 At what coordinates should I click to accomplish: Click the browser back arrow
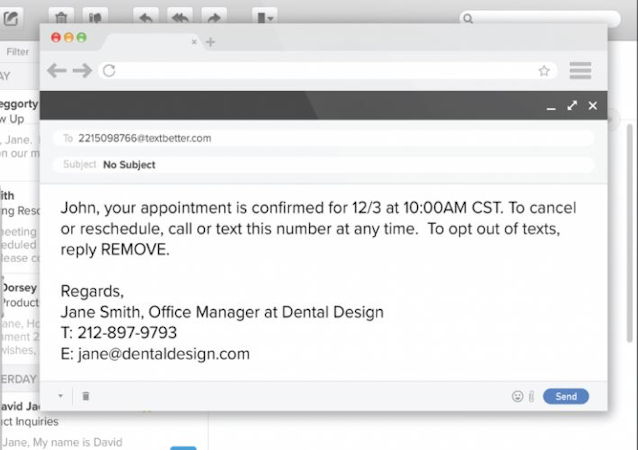(57, 71)
